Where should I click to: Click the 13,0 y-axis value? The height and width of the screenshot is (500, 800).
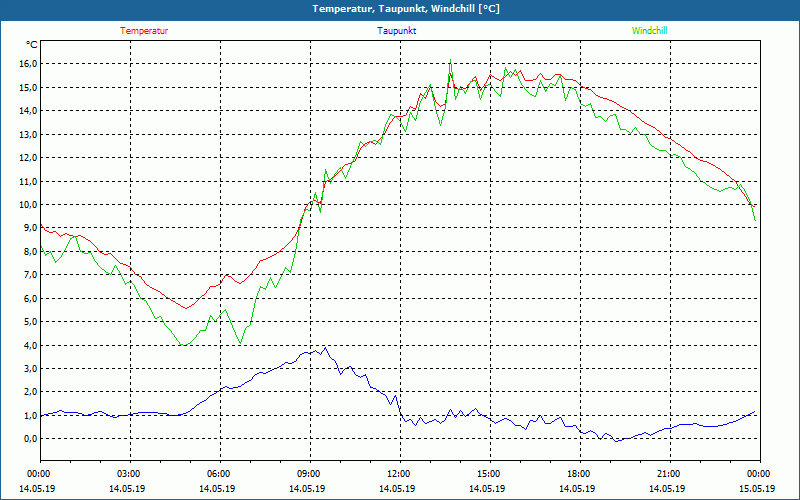click(x=29, y=134)
